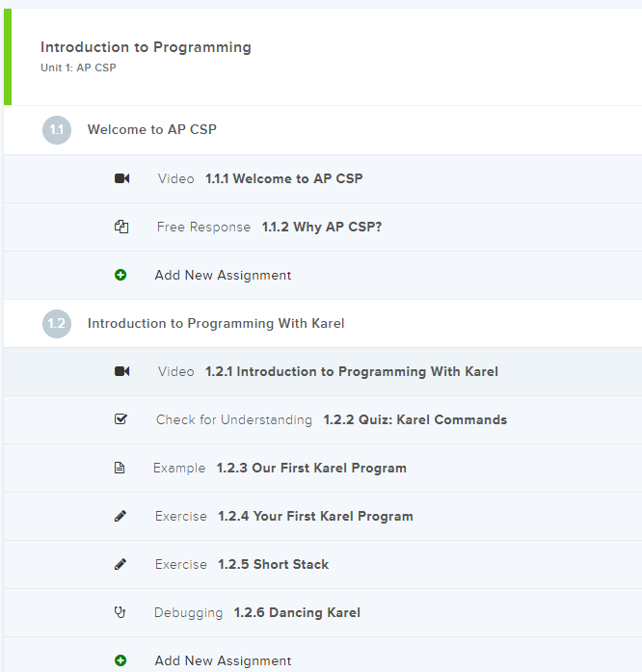Collapse the 1.1 lesson number badge
The image size is (642, 672).
tap(57, 130)
